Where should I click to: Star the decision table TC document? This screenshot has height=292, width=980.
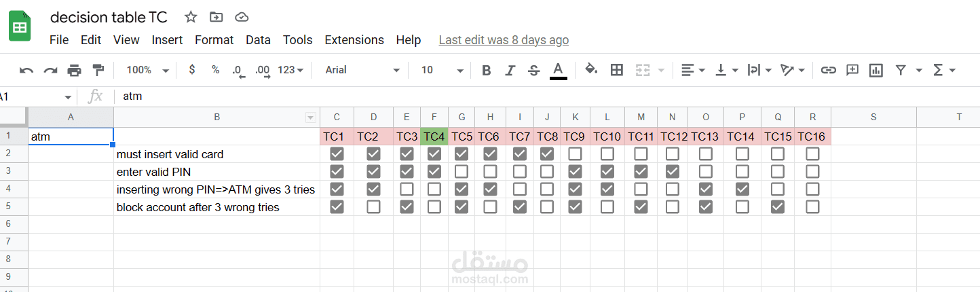click(191, 17)
